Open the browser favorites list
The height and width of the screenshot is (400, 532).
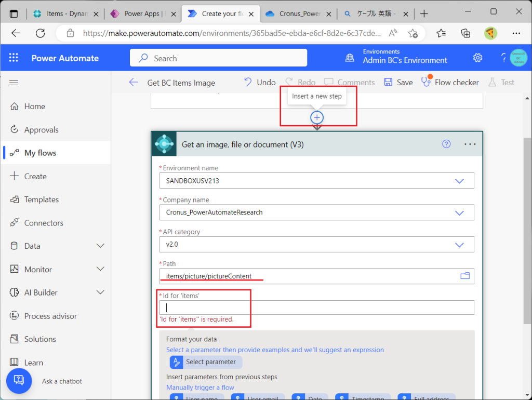coord(441,33)
